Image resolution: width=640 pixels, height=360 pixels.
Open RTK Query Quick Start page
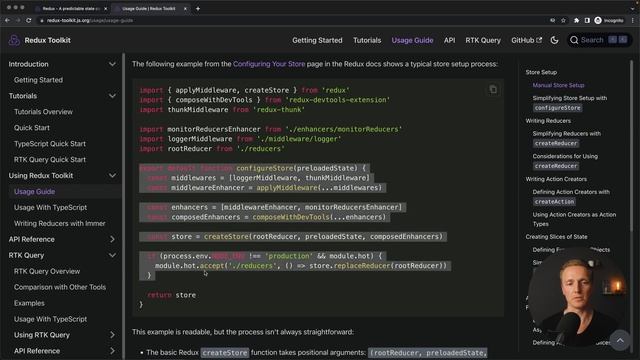50,160
